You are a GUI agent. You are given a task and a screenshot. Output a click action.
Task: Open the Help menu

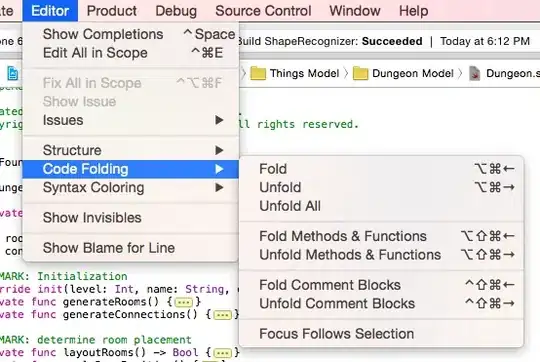[414, 11]
